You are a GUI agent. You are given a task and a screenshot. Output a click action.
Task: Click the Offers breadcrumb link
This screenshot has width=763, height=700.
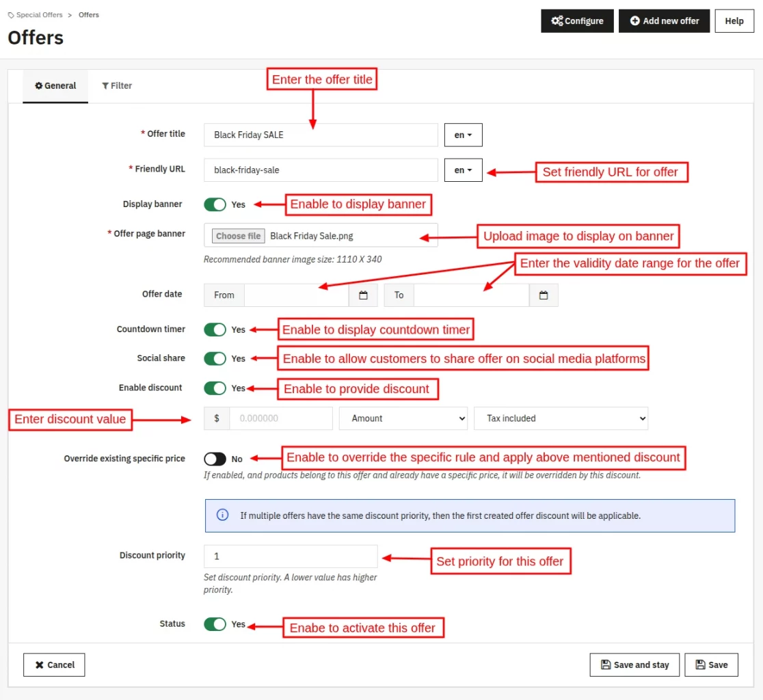89,15
